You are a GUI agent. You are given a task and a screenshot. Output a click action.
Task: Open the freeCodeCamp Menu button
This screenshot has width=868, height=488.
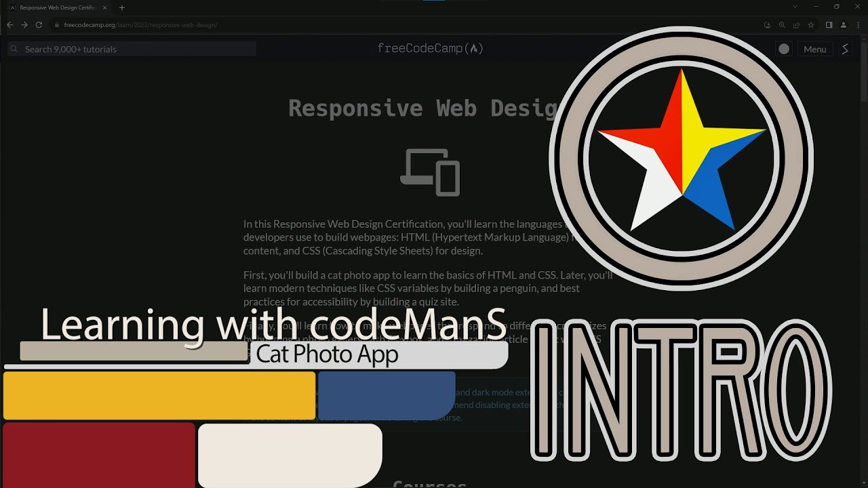(x=814, y=49)
